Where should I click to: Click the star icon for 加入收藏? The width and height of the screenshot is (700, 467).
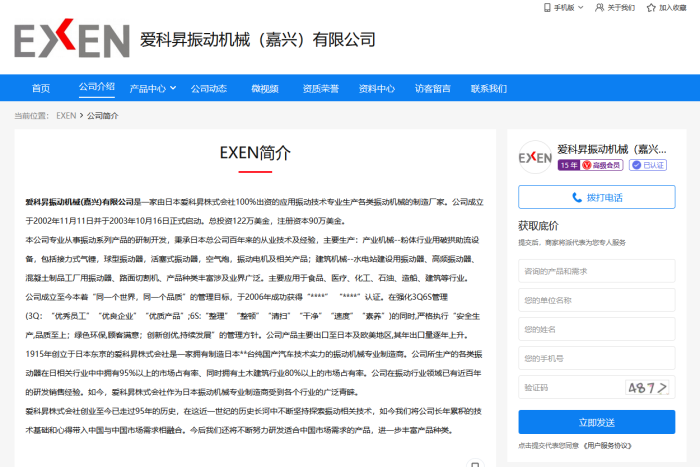[650, 7]
